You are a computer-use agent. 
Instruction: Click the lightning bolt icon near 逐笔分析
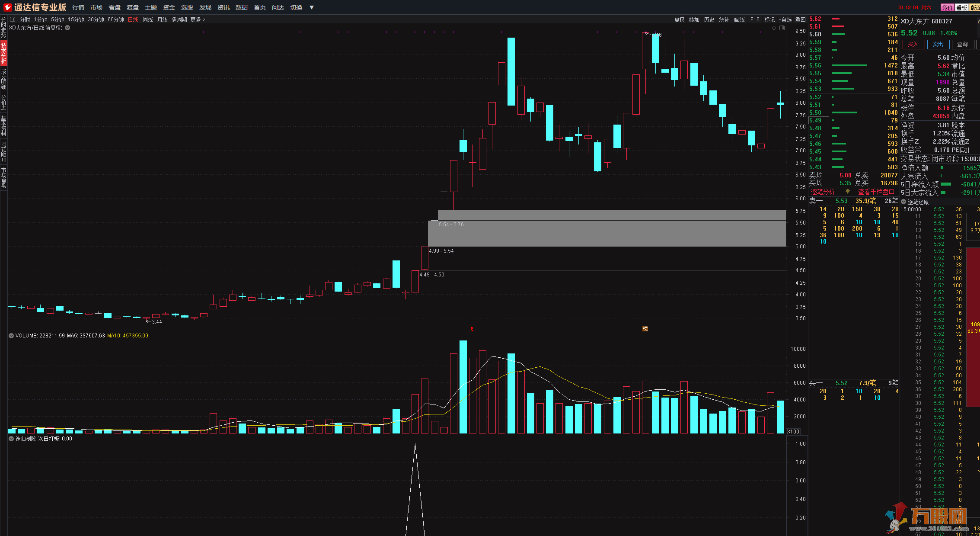click(848, 191)
